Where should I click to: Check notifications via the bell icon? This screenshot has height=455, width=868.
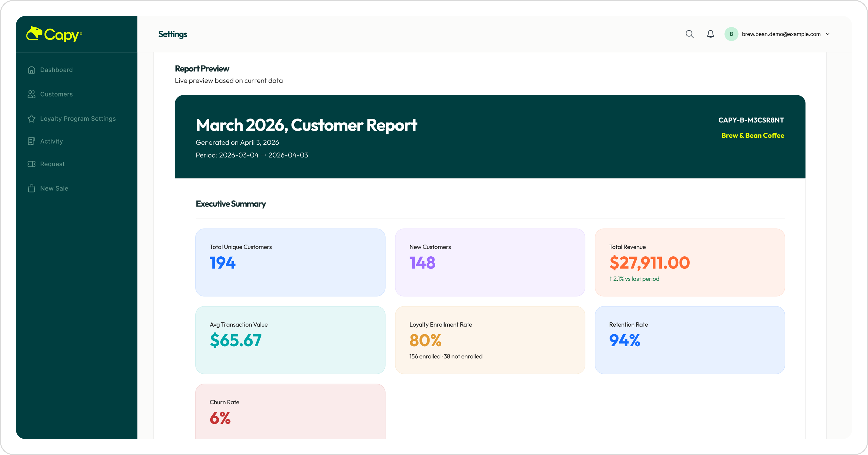(710, 34)
